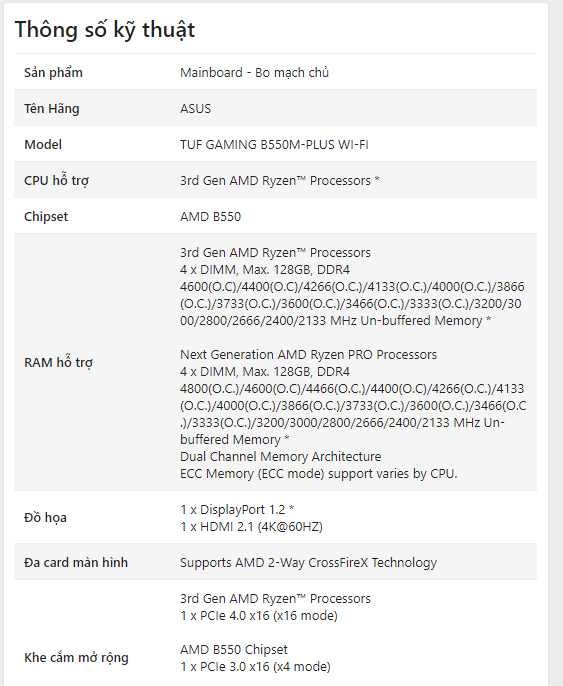
Task: Click the 'Thông số kỹ thuật' heading
Action: coord(105,30)
